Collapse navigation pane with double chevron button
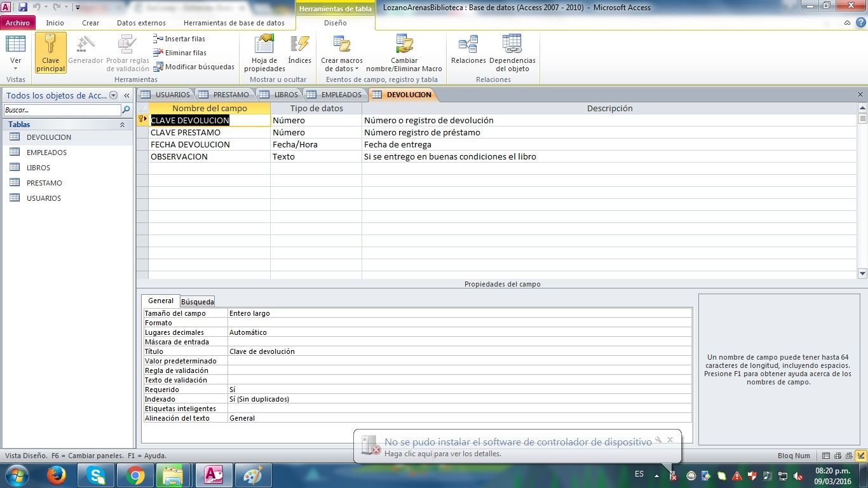This screenshot has width=868, height=488. click(x=126, y=95)
